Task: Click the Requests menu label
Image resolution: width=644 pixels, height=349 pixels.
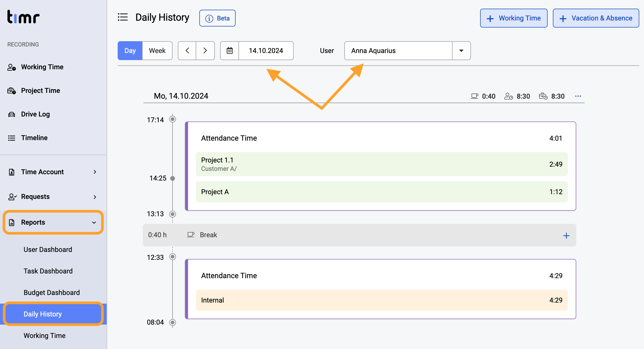Action: 35,197
